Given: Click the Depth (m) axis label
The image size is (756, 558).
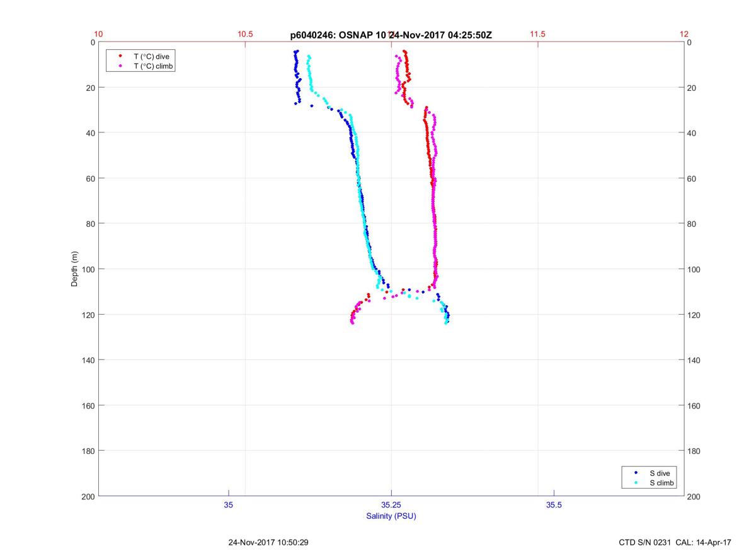Looking at the screenshot, I should [x=75, y=269].
